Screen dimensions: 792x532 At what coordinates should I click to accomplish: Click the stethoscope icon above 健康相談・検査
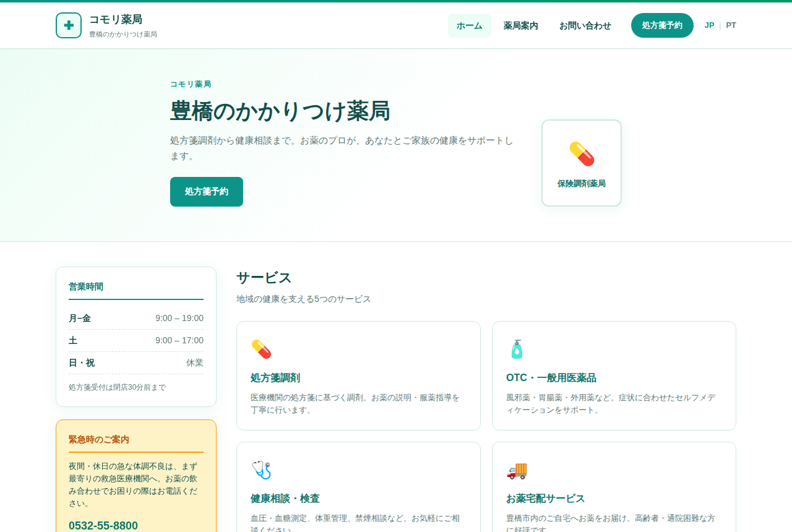pos(261,470)
